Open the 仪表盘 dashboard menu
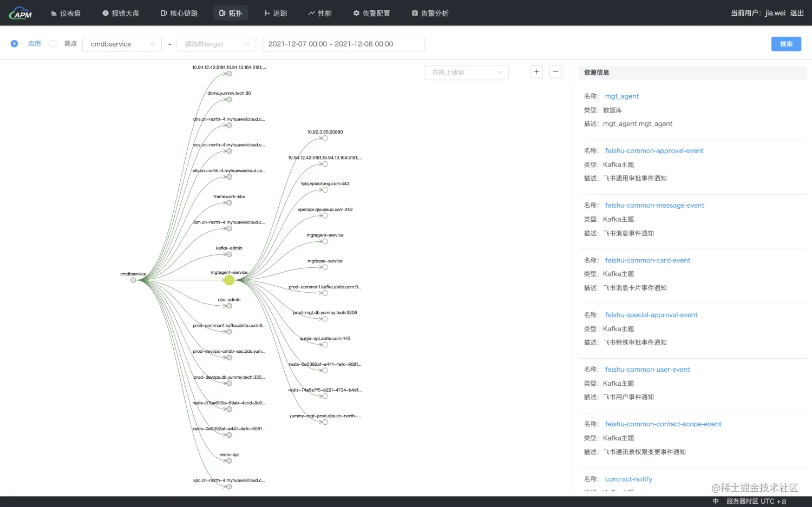Viewport: 812px width, 507px height. tap(66, 13)
